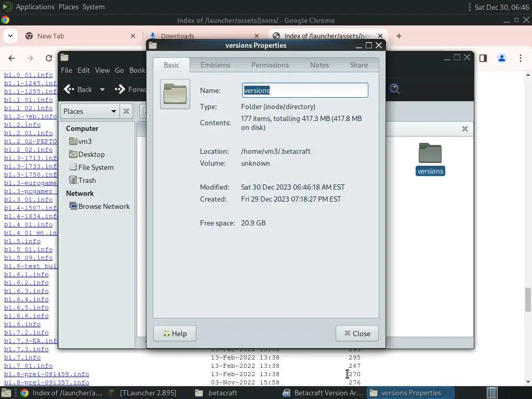Open the b1.8-pre1-081459.info link

(46, 374)
